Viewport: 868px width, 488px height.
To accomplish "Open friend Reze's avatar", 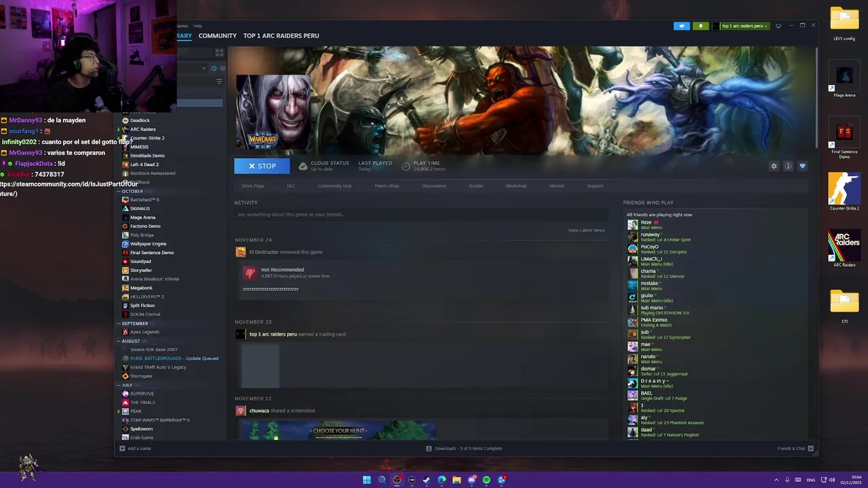I will pos(633,224).
